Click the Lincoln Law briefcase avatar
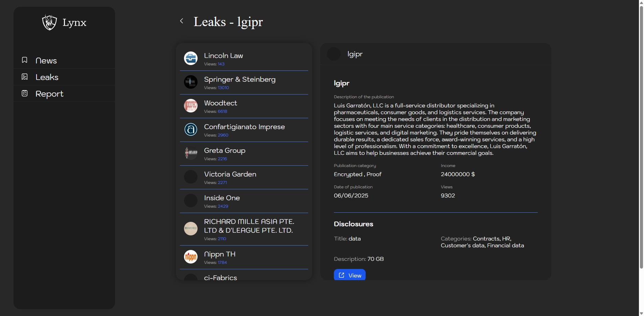 pos(191,58)
